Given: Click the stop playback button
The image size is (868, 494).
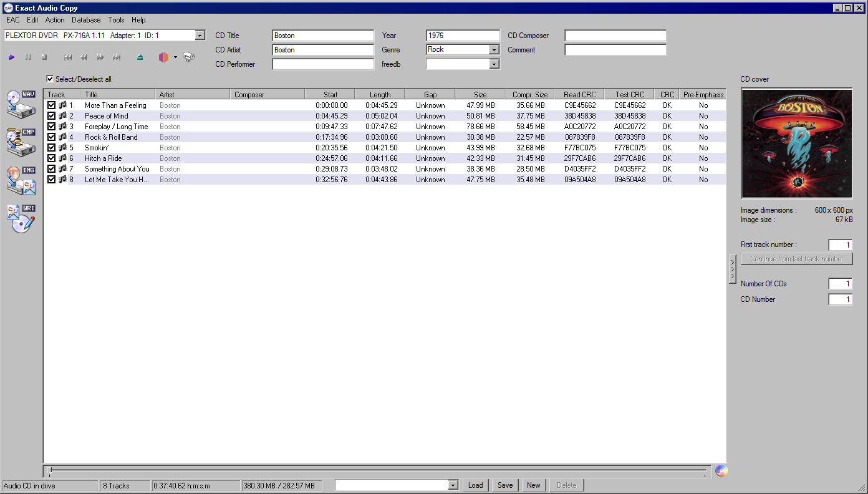Looking at the screenshot, I should pos(44,57).
